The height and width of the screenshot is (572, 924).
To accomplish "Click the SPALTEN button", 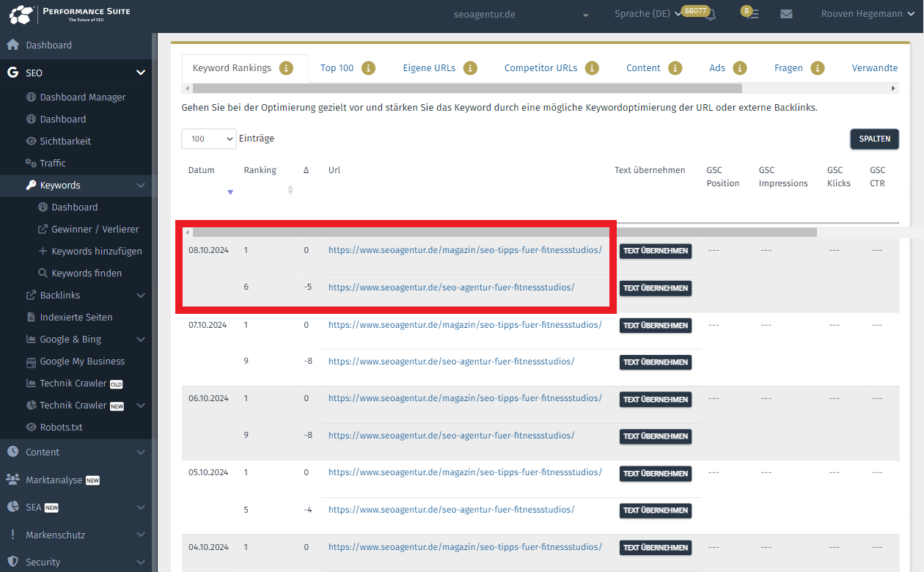I will [874, 139].
